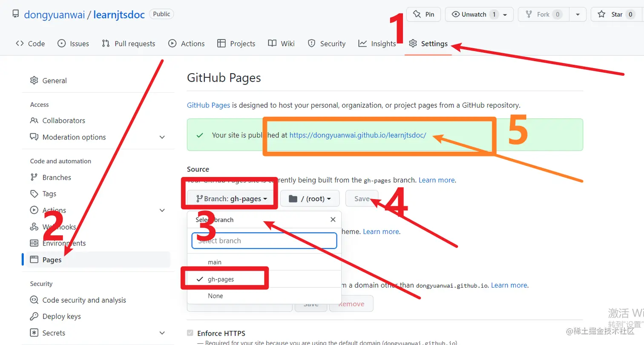
Task: Open General settings in sidebar
Action: pyautogui.click(x=55, y=80)
